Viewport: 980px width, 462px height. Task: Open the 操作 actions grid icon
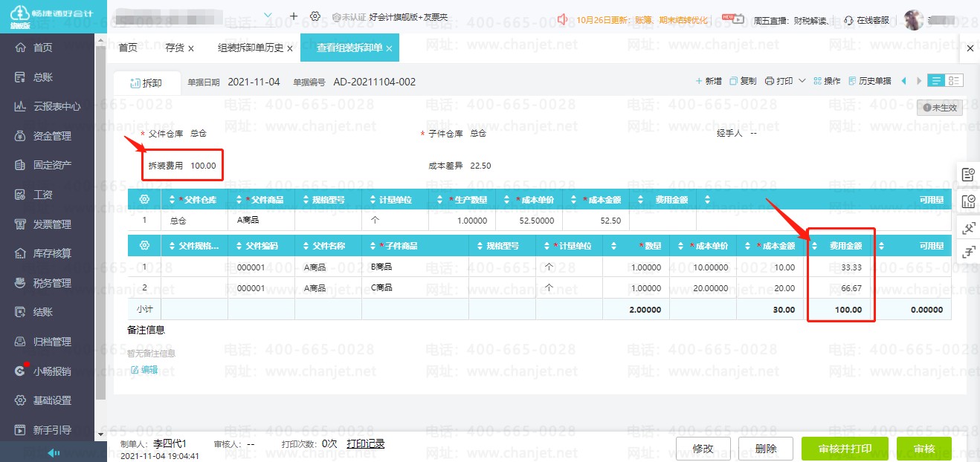point(818,81)
